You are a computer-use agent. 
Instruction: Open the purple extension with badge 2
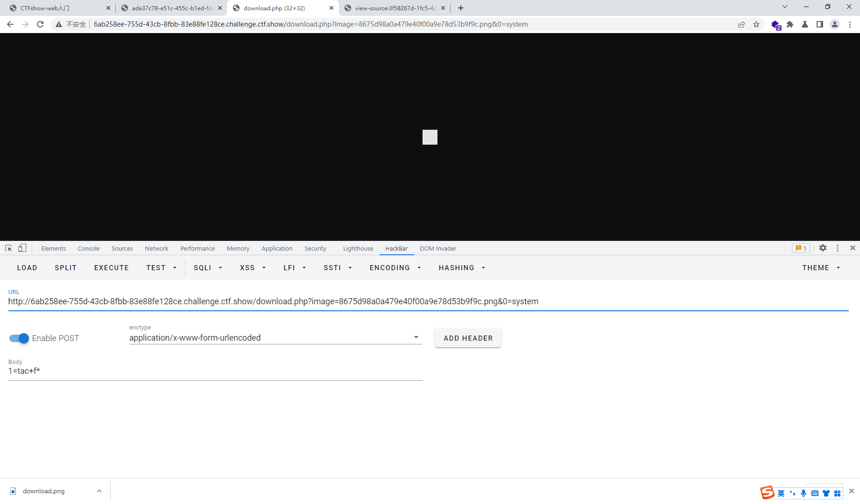pos(775,25)
